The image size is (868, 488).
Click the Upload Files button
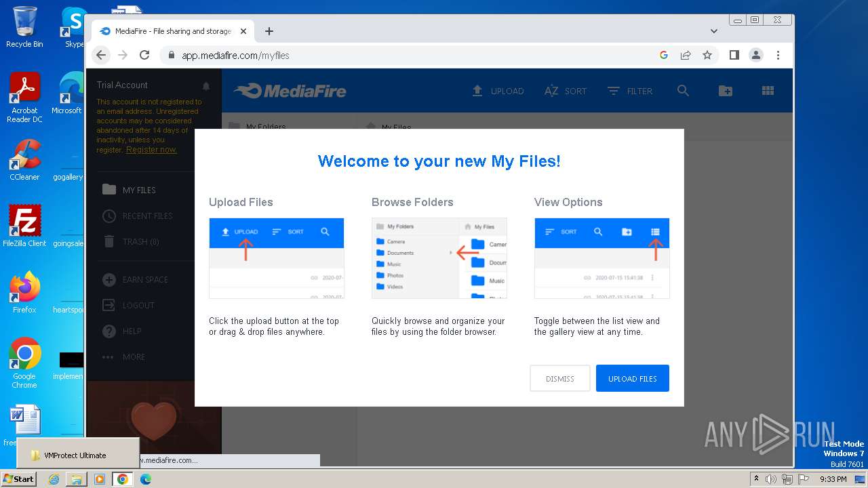coord(633,378)
